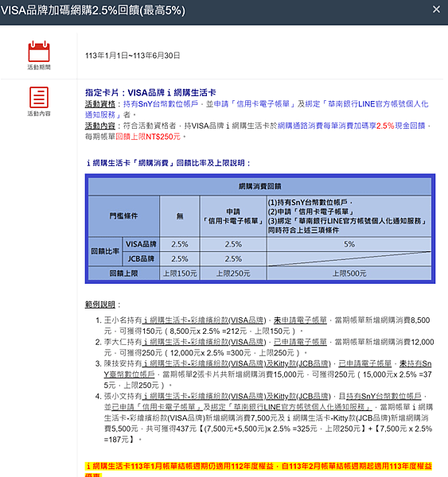The image size is (448, 477).
Task: Click the 申請「信用卡電子帳單」 column cell
Action: pos(233,216)
